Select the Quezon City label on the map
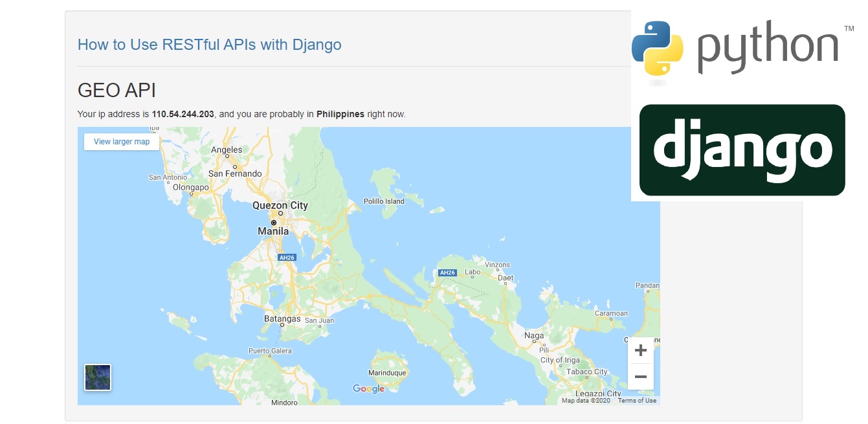 pos(280,205)
